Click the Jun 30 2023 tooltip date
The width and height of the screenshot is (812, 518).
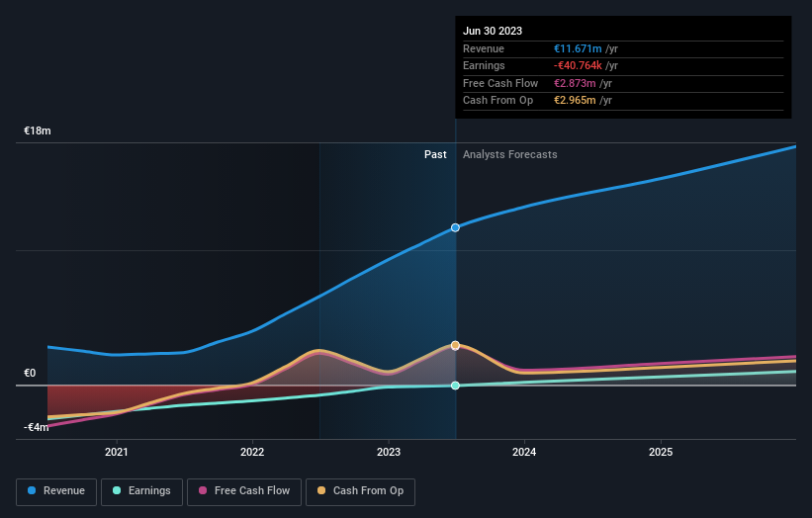click(x=493, y=31)
